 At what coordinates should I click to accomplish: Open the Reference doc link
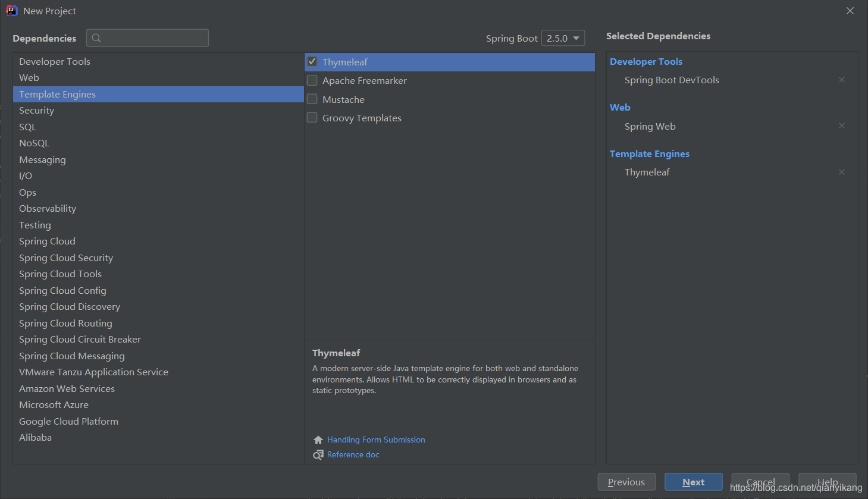pos(353,454)
